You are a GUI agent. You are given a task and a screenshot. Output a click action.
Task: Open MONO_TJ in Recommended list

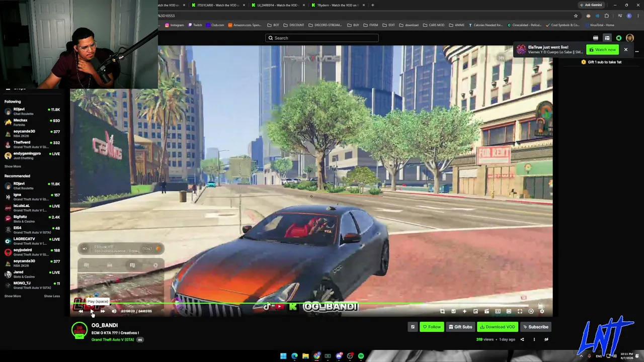point(32,285)
